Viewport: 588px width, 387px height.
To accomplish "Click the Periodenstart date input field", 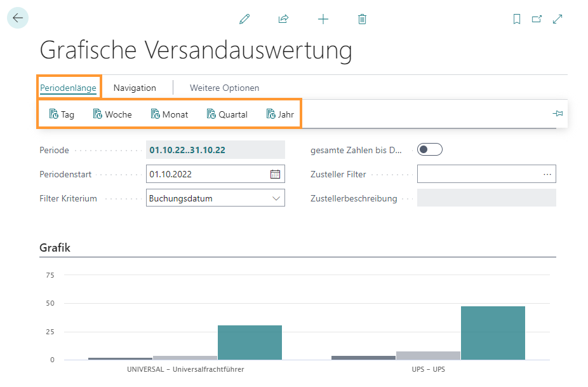I will tap(206, 174).
